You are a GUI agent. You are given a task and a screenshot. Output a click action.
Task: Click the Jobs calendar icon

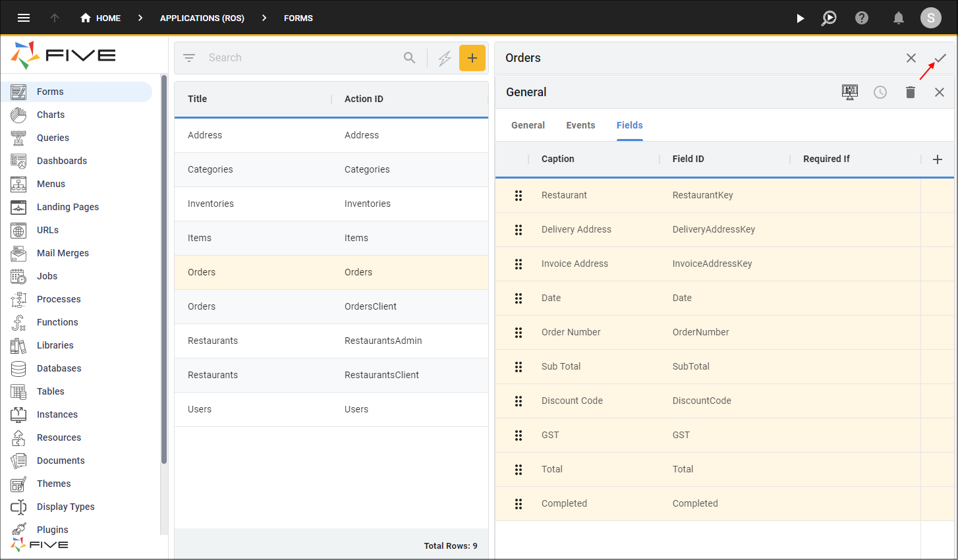(x=18, y=276)
